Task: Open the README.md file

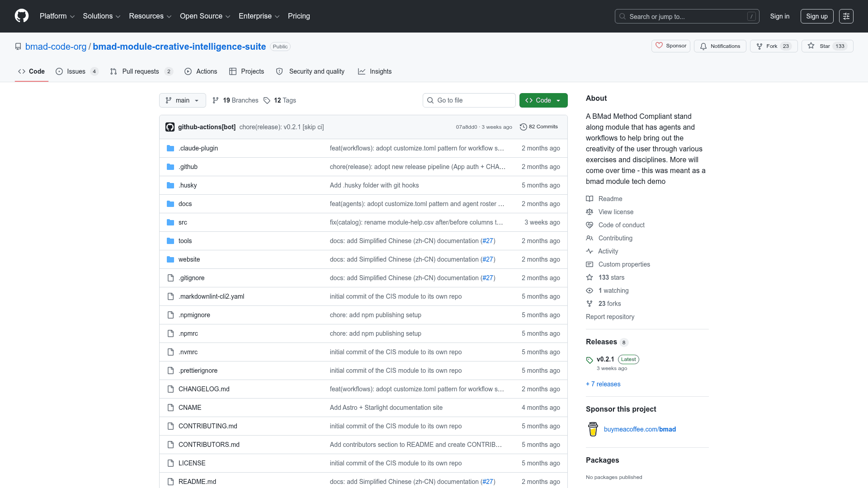Action: pos(197,482)
